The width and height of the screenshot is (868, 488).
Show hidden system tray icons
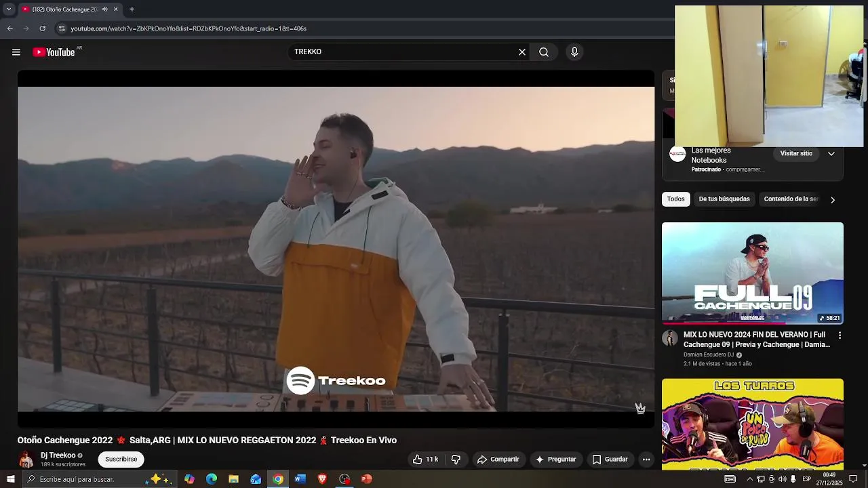coord(749,479)
